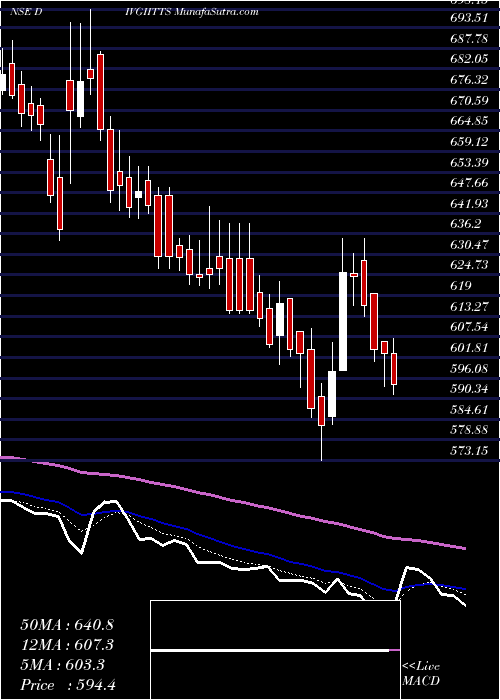The image size is (500, 700).
Task: Select the 676.32 price level label
Action: click(x=469, y=80)
